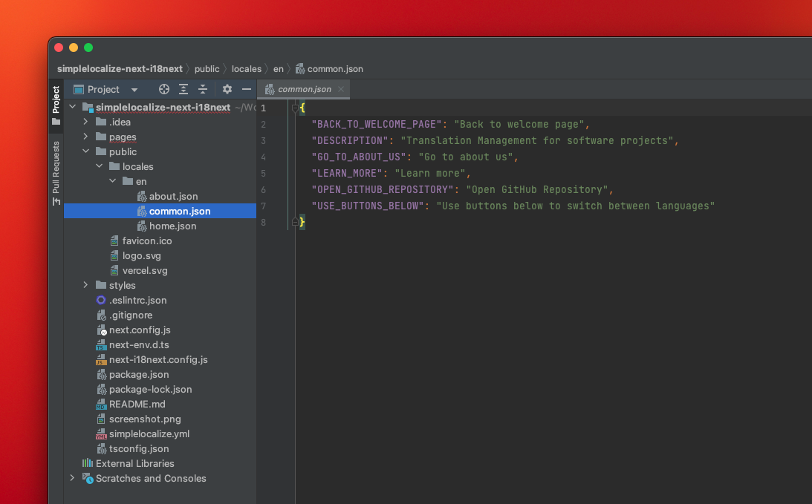Click the en breadcrumb
This screenshot has width=812, height=504.
tap(279, 69)
